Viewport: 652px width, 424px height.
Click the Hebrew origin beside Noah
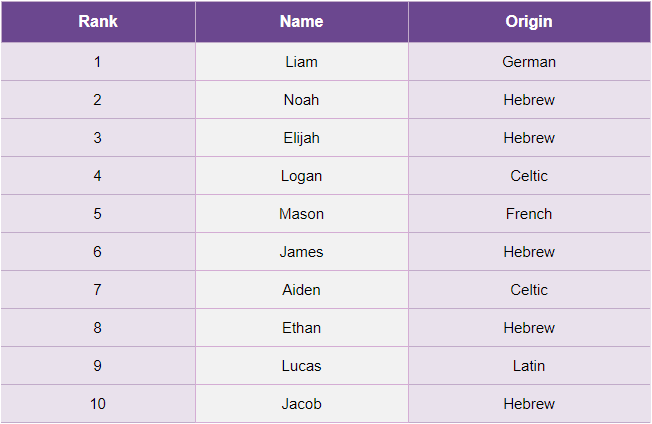pyautogui.click(x=529, y=100)
